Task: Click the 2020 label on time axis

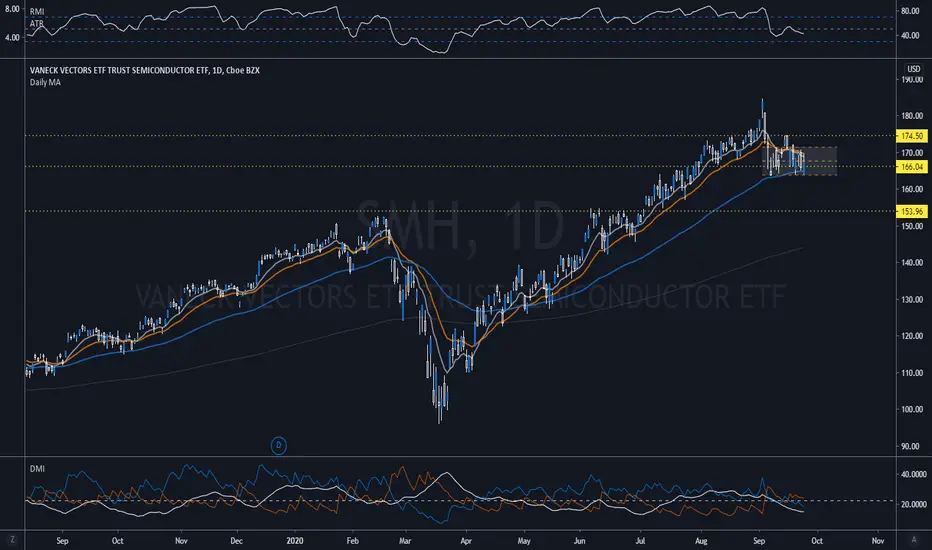Action: tap(295, 540)
